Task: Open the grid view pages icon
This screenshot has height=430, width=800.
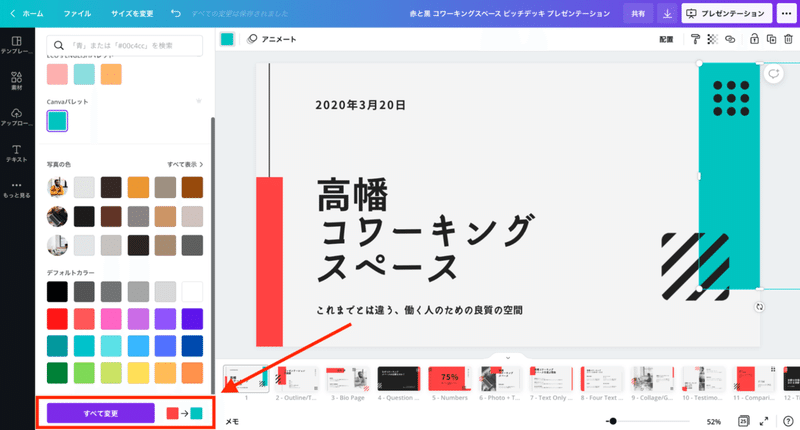Action: (x=743, y=421)
